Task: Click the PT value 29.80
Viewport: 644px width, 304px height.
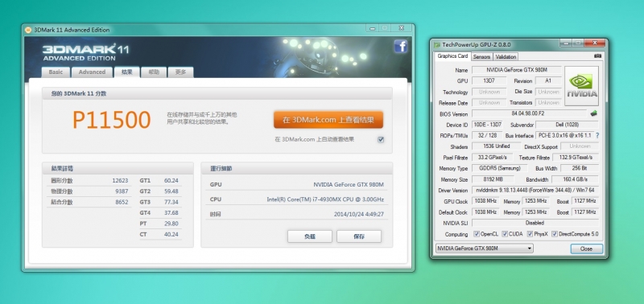Action: coord(171,224)
